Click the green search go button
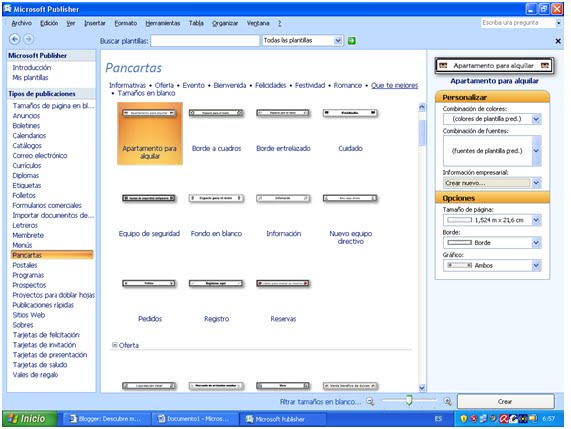This screenshot has width=571, height=429. (352, 40)
